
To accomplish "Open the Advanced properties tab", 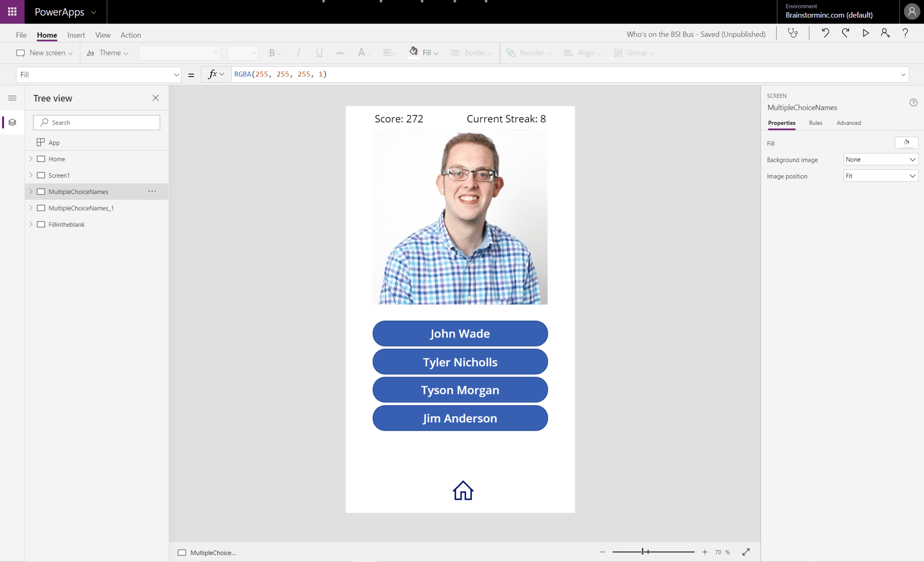I will 848,123.
